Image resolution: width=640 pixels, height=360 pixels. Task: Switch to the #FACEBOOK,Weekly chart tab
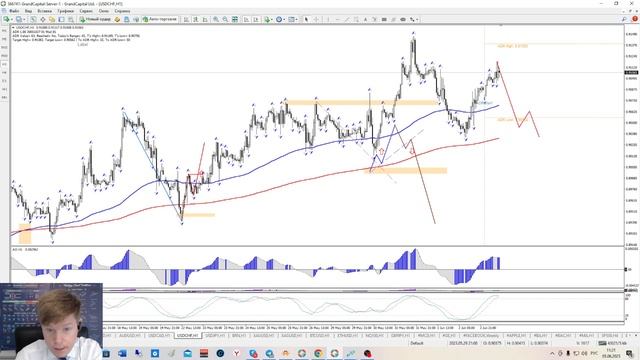pyautogui.click(x=481, y=336)
